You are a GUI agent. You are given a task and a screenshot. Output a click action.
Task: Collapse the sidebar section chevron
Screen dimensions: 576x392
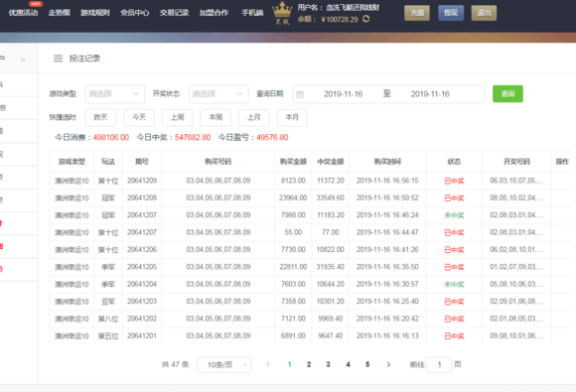pos(23,60)
